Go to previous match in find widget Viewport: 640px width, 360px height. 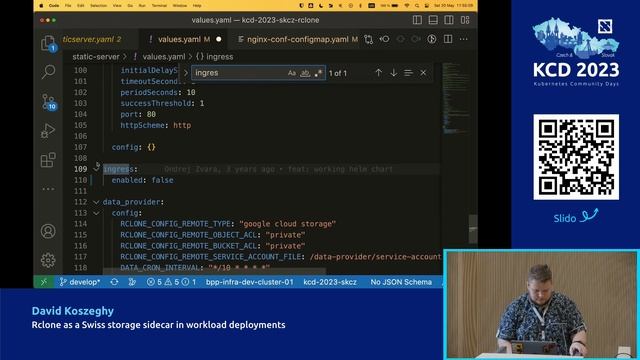click(x=378, y=73)
